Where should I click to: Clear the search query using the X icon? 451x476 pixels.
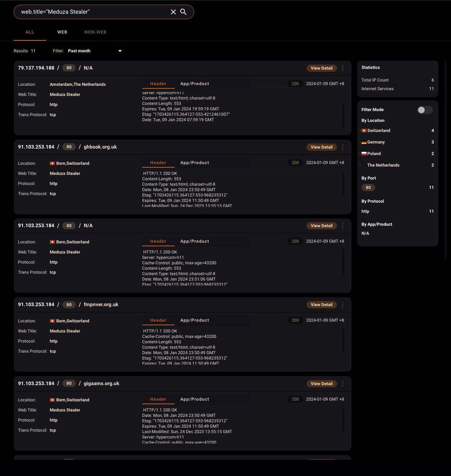point(173,12)
